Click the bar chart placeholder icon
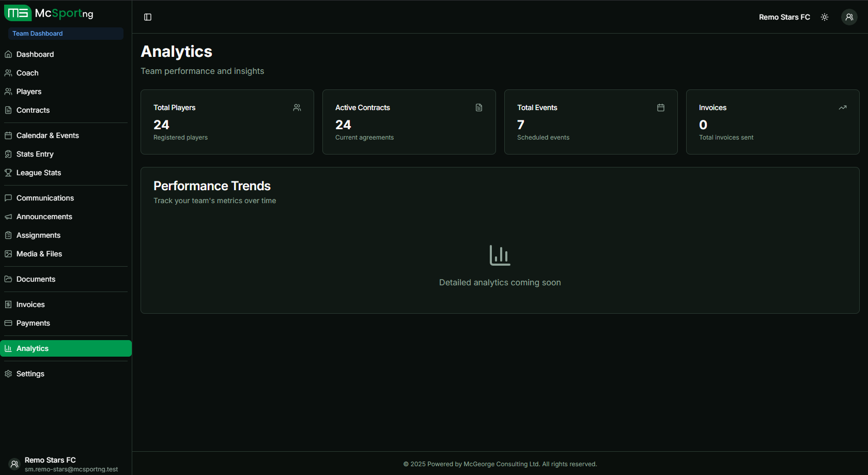Image resolution: width=868 pixels, height=475 pixels. coord(500,255)
